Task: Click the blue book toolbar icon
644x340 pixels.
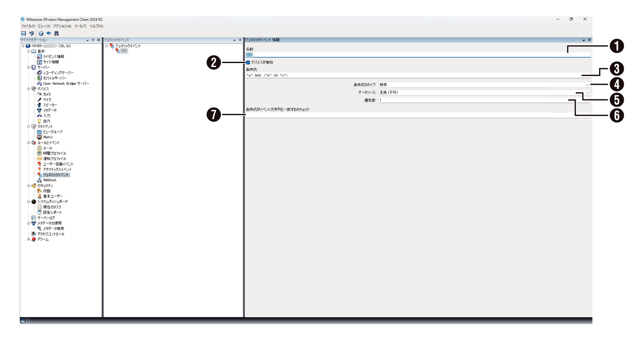Action: coord(48,34)
